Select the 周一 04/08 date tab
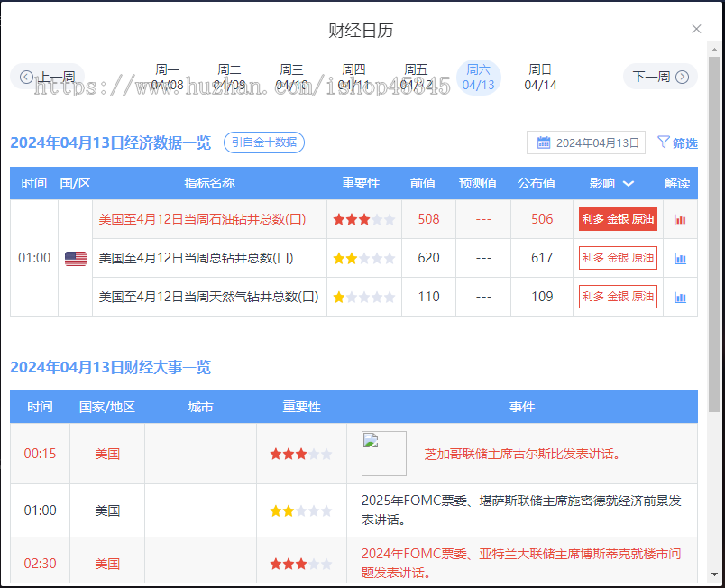 coord(168,78)
